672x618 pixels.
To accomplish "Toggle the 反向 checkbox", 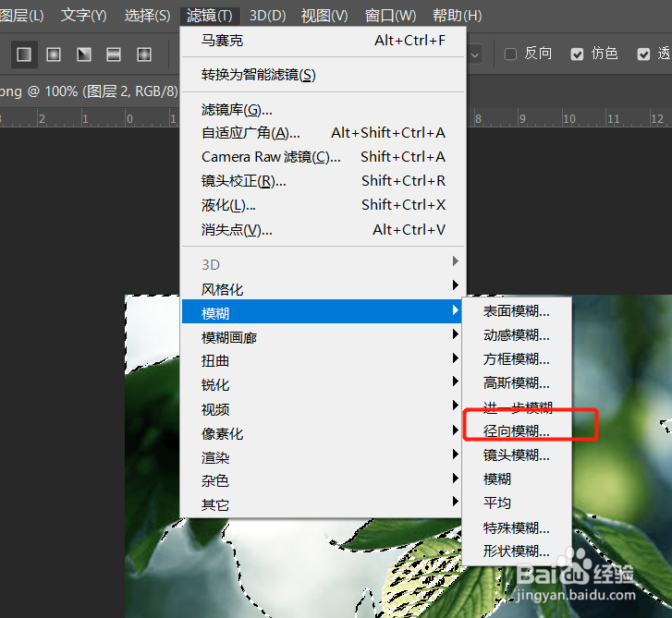I will (510, 54).
